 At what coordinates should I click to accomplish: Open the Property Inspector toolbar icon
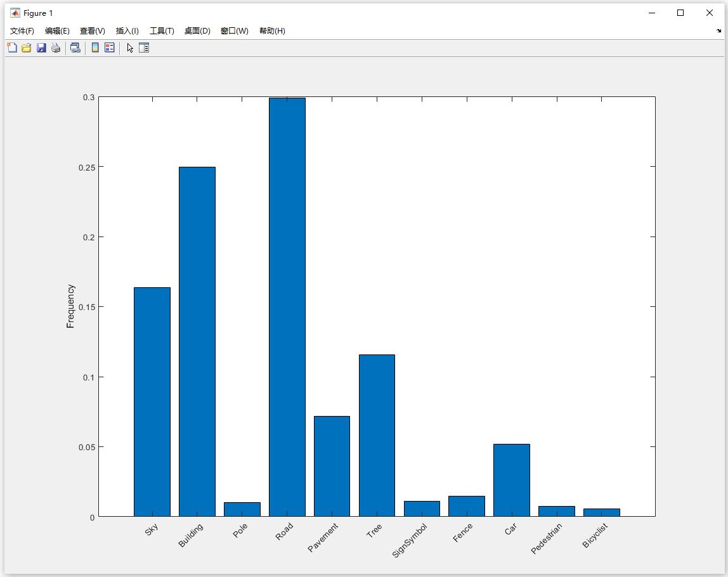144,48
